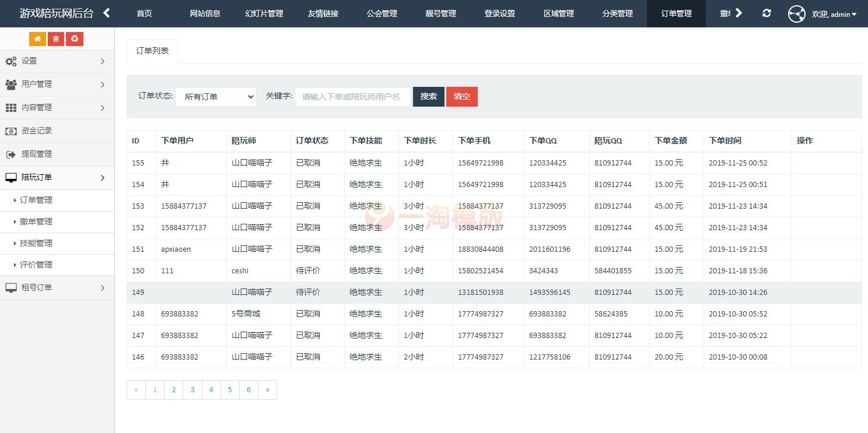Switch to the 订单列表 tab
868x433 pixels.
[x=152, y=51]
